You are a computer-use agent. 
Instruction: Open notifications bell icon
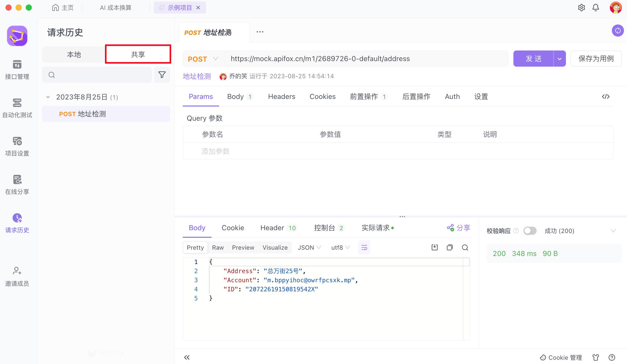pyautogui.click(x=595, y=8)
